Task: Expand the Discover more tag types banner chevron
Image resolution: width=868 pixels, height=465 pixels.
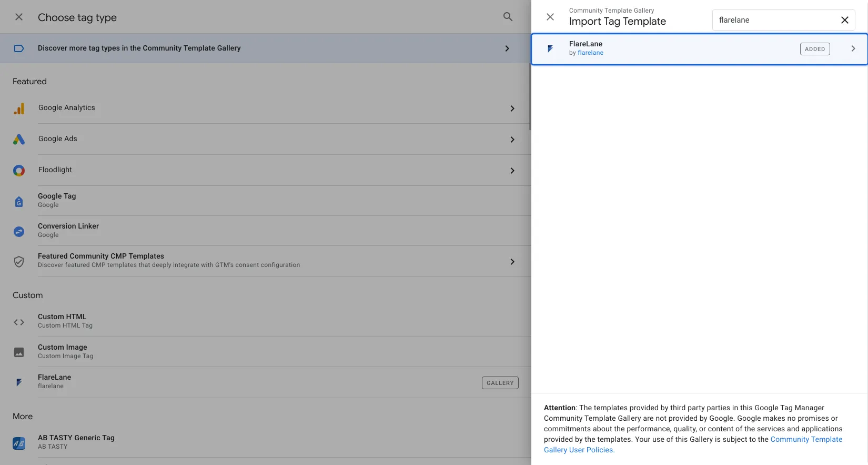Action: (507, 48)
